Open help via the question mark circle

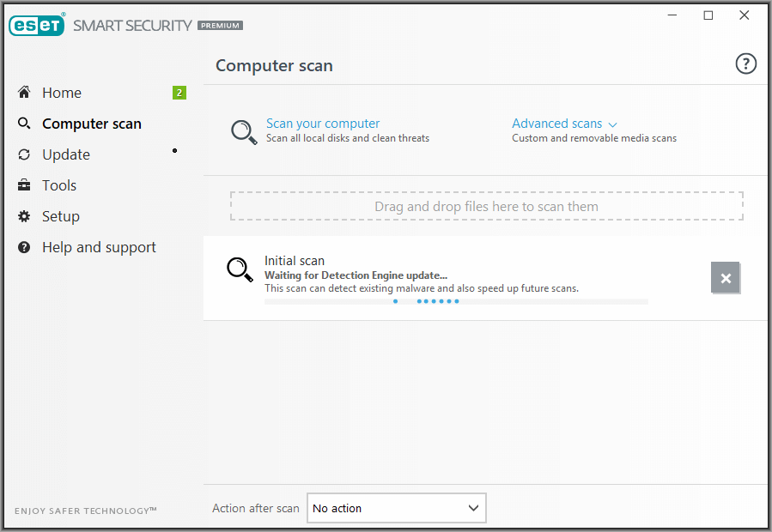click(745, 63)
